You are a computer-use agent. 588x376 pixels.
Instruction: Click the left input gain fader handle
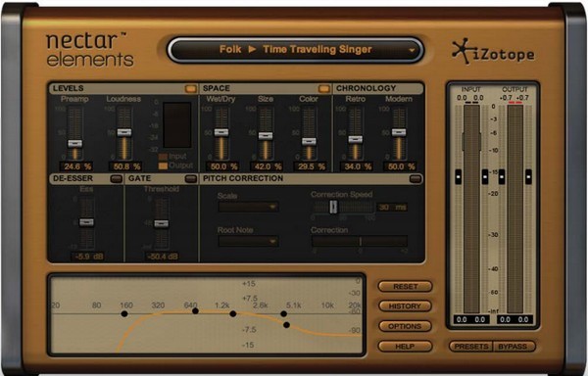click(459, 177)
